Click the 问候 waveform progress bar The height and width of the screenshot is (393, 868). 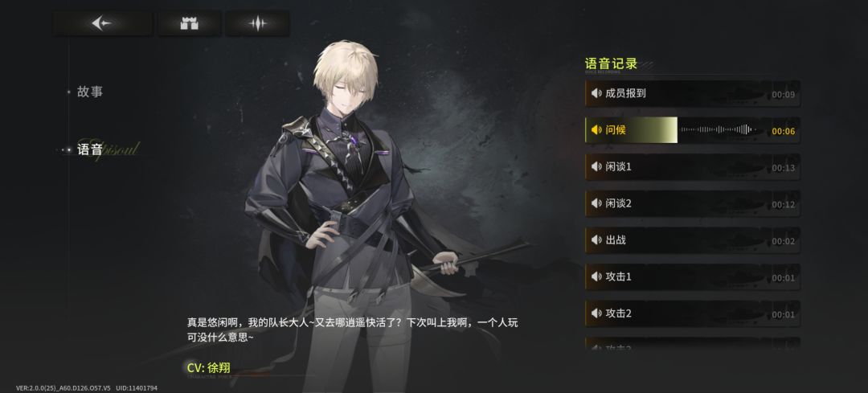718,130
